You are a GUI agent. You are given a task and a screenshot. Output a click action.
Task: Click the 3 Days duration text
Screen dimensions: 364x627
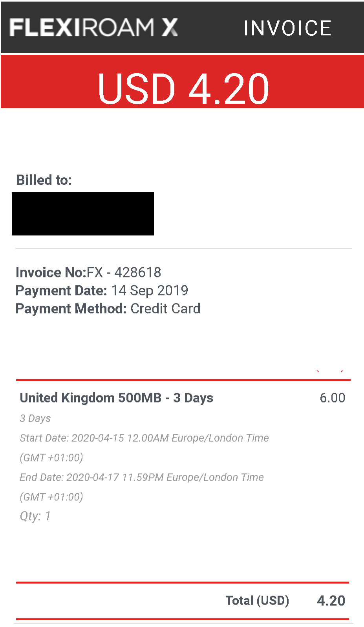pyautogui.click(x=35, y=418)
